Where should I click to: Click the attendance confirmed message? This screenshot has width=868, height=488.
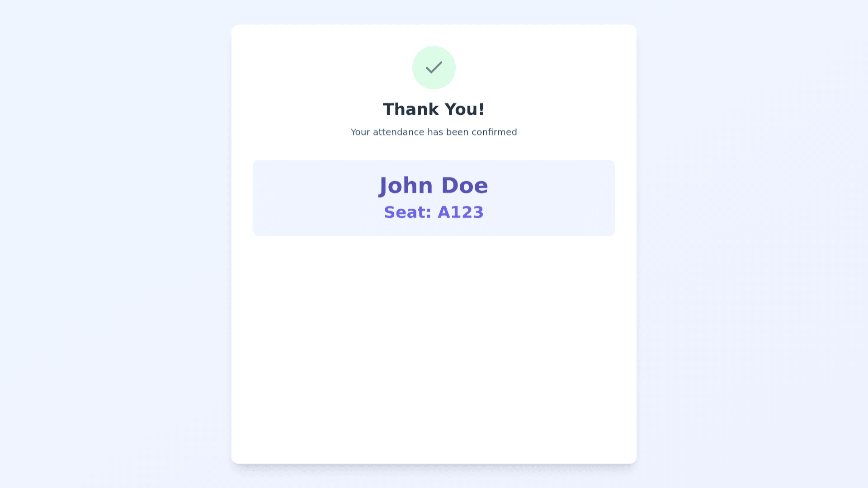[x=434, y=132]
